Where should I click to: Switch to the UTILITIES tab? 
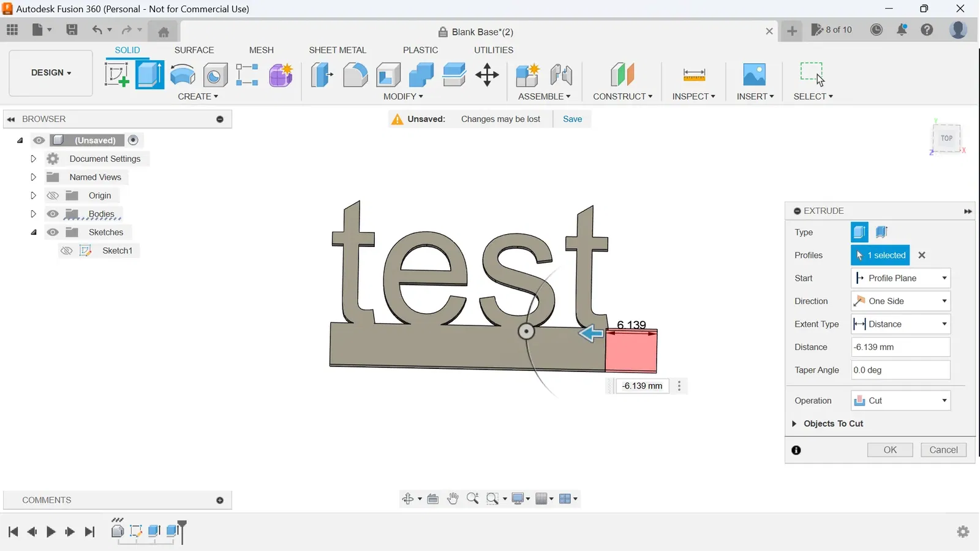494,50
